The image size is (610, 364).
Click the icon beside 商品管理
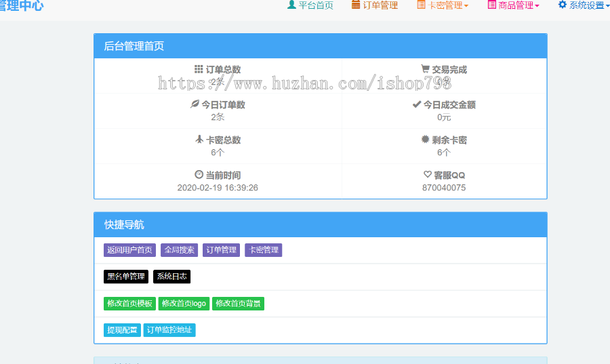[x=491, y=5]
